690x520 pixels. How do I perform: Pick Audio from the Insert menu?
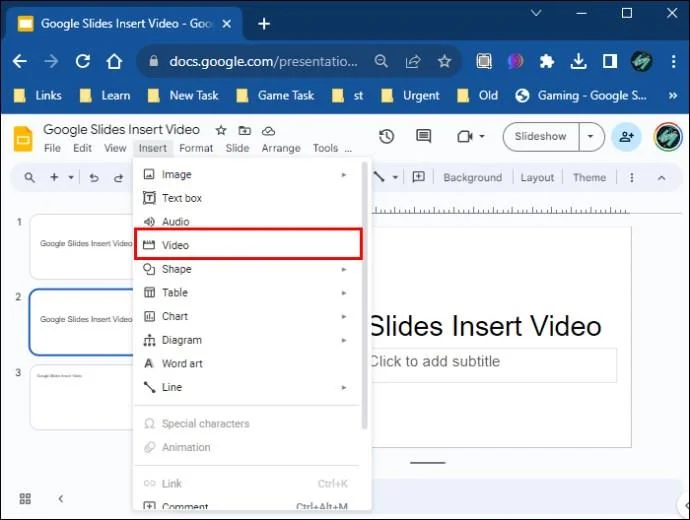[248, 222]
